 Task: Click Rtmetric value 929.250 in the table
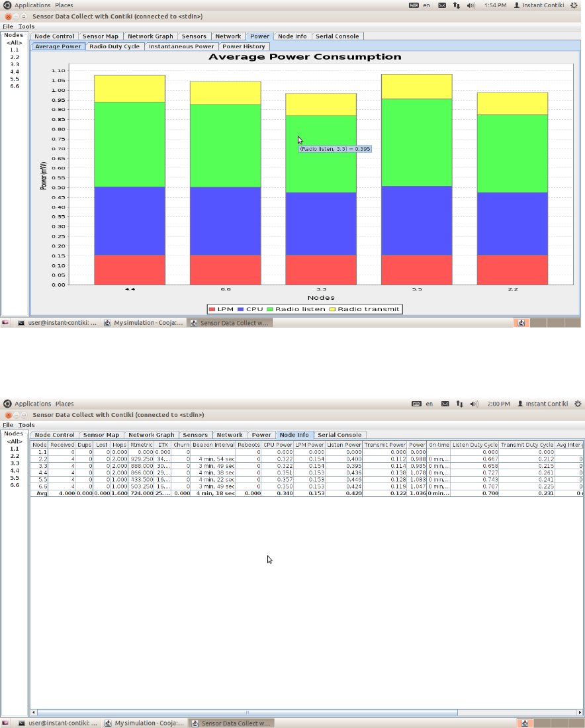point(141,459)
